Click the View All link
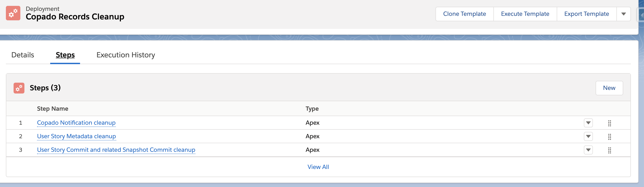Screen dimensions: 644x187 (x=318, y=167)
